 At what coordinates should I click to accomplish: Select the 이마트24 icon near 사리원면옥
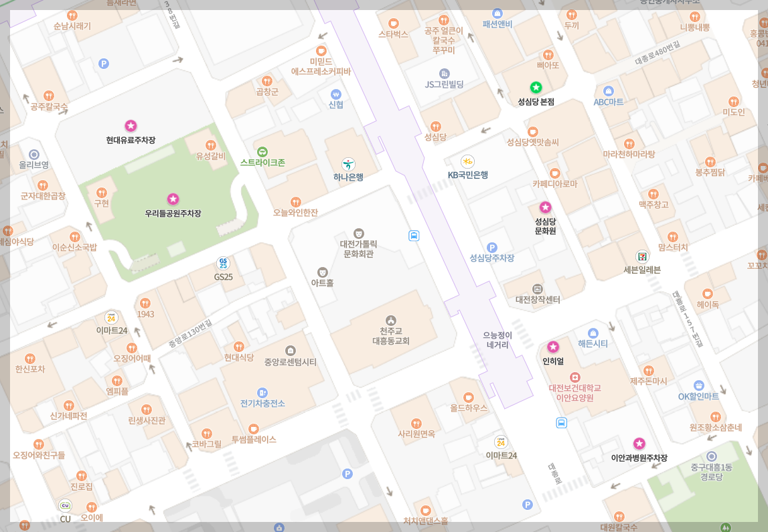tap(501, 442)
